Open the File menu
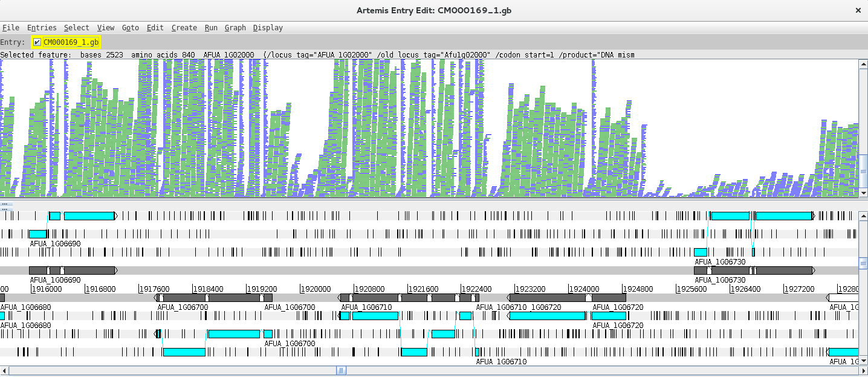This screenshot has height=377, width=868. [11, 28]
